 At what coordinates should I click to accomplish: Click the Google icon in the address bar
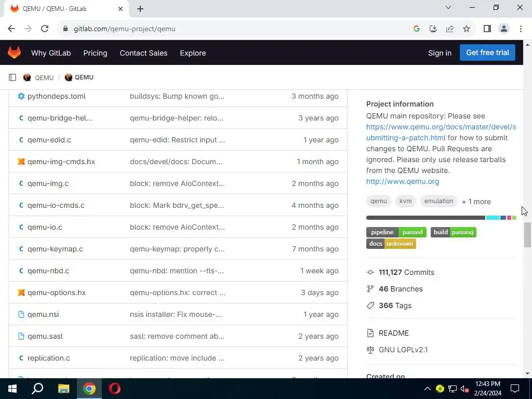(x=416, y=29)
